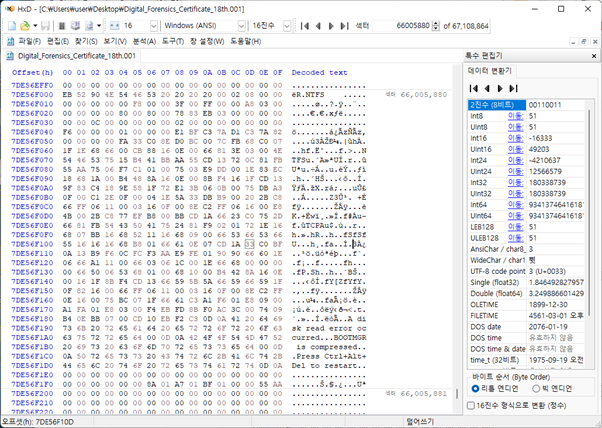Select the 데이터 변환기 tab

(490, 71)
